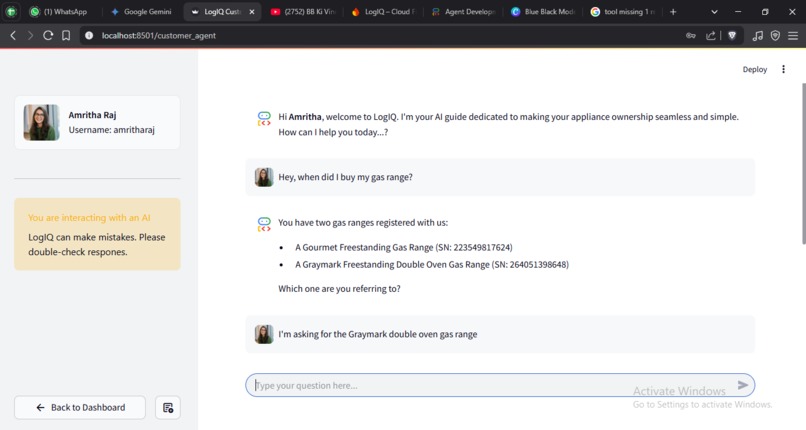This screenshot has height=430, width=806.
Task: Open a new browser tab
Action: pos(673,11)
